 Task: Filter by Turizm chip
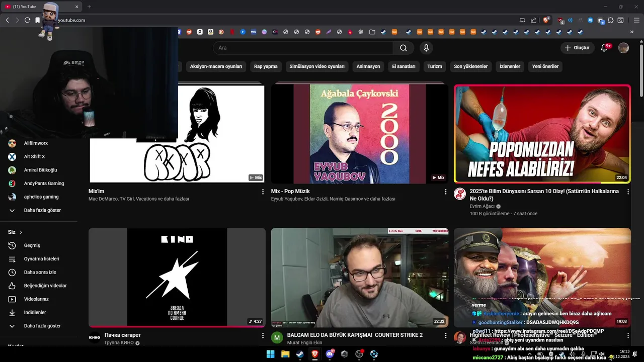pos(435,66)
